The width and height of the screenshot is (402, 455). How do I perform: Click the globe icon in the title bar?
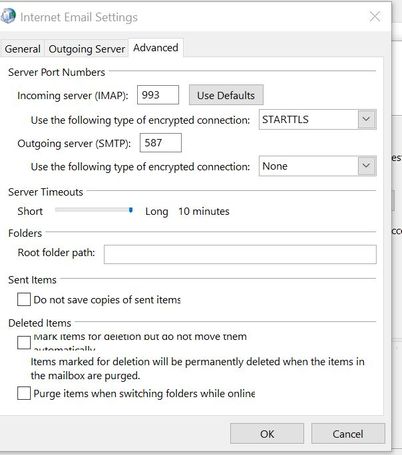(7, 16)
